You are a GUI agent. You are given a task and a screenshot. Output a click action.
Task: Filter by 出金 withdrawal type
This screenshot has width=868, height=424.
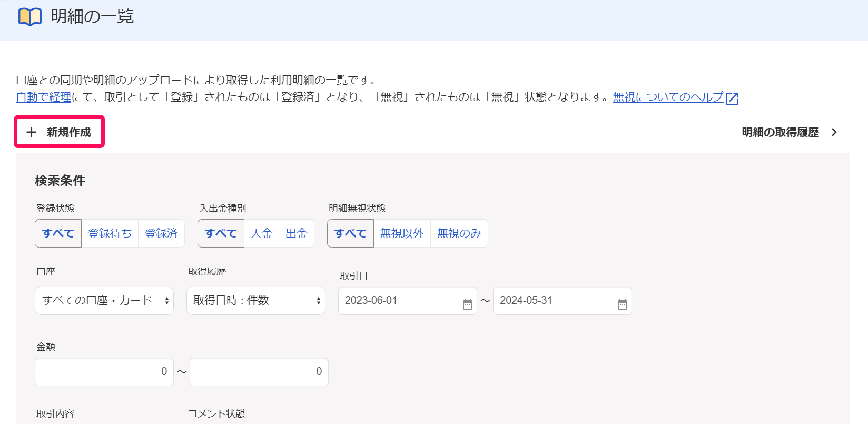[297, 233]
